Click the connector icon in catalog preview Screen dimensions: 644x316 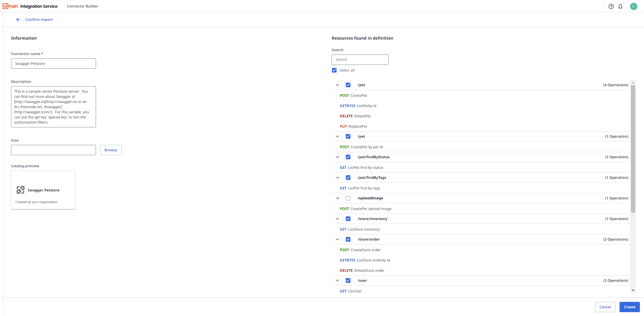(21, 190)
